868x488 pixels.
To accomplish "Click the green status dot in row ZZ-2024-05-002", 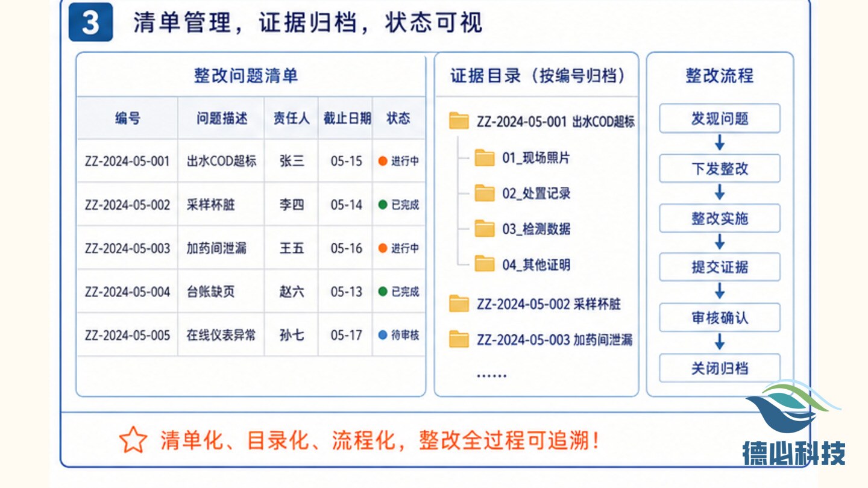I will tap(382, 205).
